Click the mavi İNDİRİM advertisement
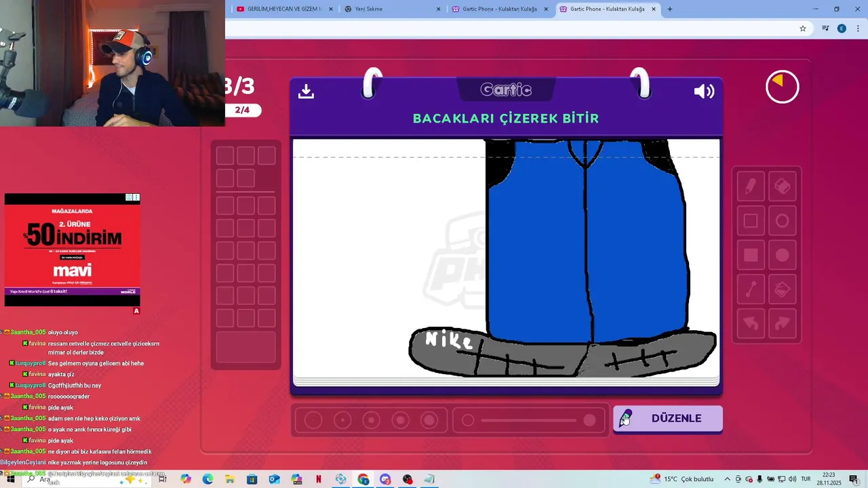 73,249
